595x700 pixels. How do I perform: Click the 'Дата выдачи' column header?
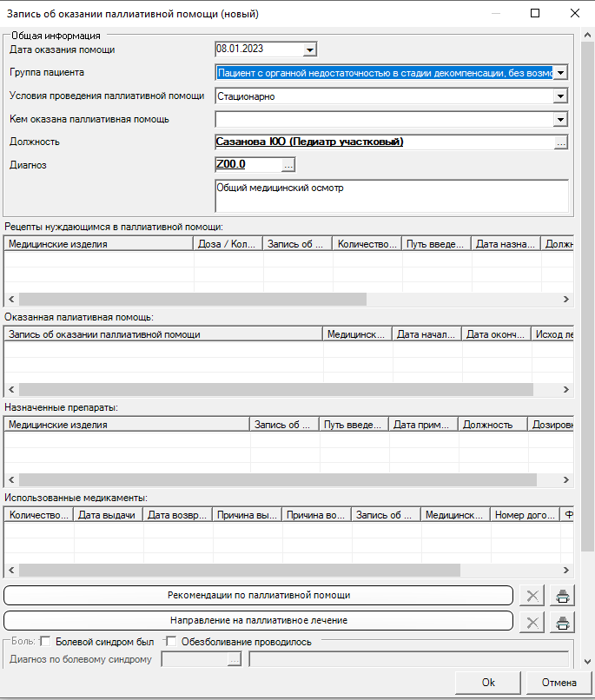pos(108,515)
